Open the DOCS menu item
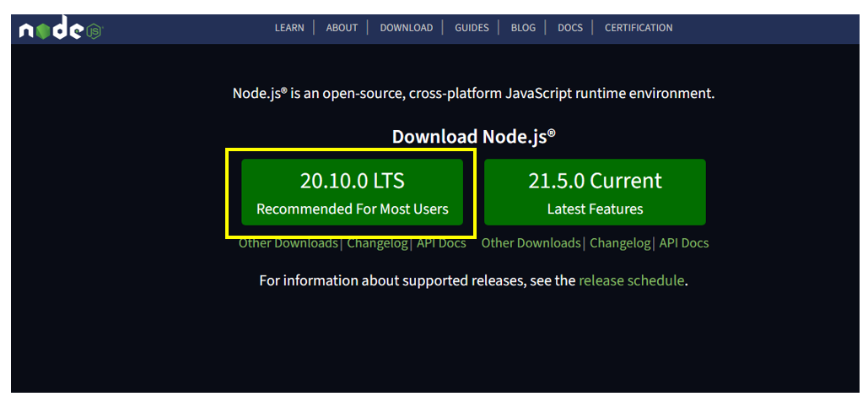 coord(570,28)
